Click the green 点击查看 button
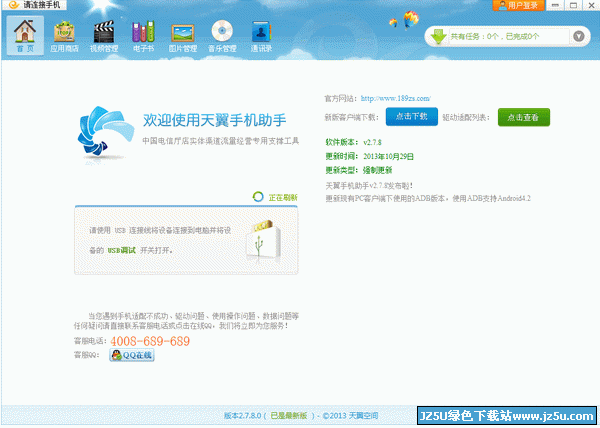The height and width of the screenshot is (428, 600). [x=523, y=117]
